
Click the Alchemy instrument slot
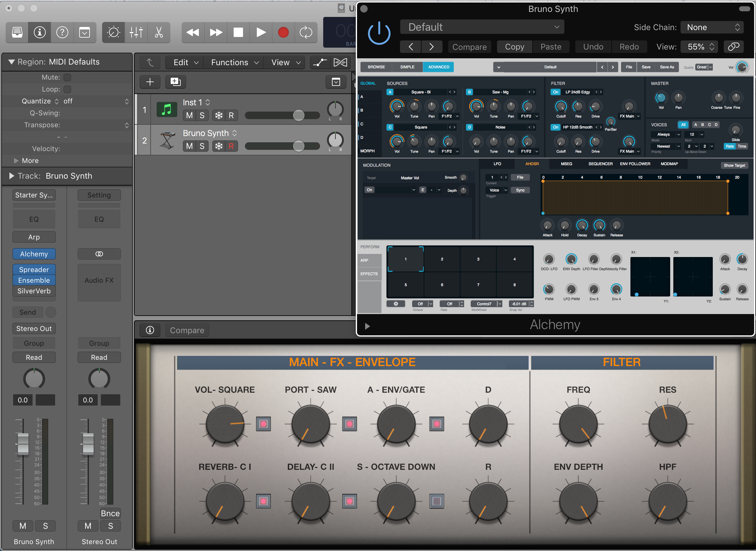[x=34, y=254]
